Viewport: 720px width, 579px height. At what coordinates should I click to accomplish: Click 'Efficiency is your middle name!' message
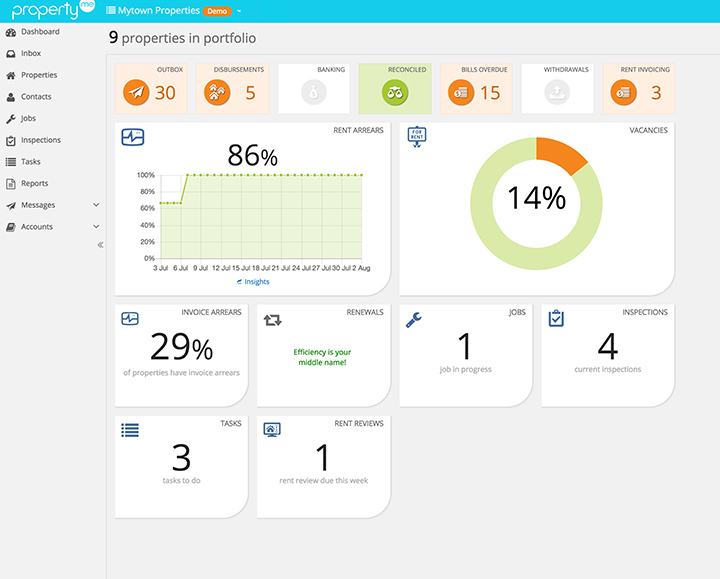(x=322, y=357)
